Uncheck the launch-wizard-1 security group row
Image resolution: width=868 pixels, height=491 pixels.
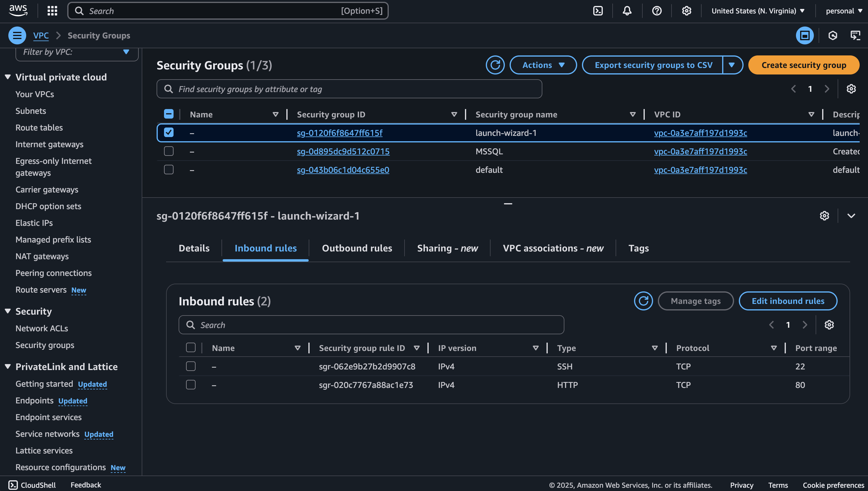click(x=168, y=133)
